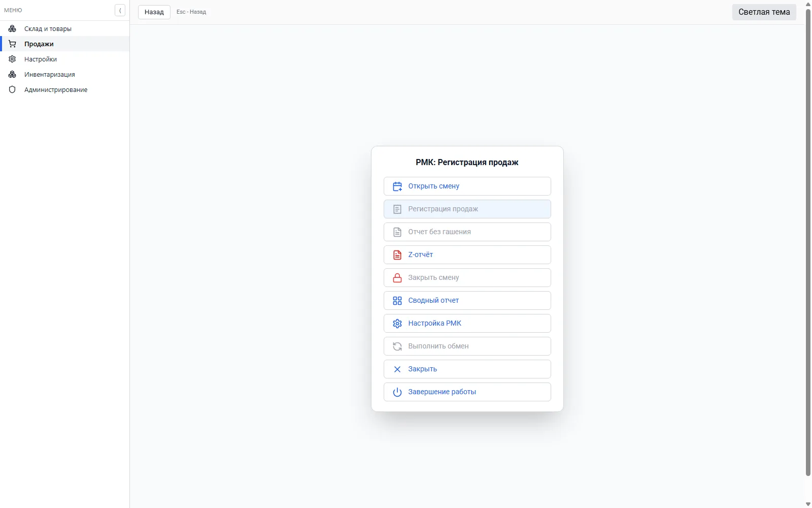The height and width of the screenshot is (508, 812).
Task: Click the Закрыть button label
Action: [x=423, y=369]
